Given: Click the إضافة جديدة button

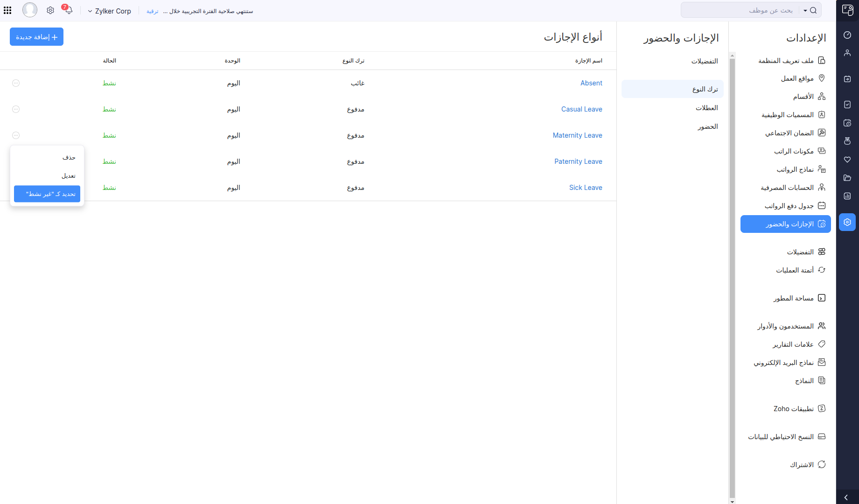Looking at the screenshot, I should pos(36,37).
